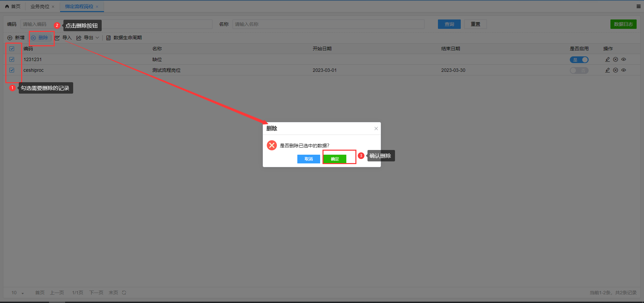Viewport: 644px width, 303px height.
Task: Edit the ceshiproc row with pencil icon
Action: pos(607,70)
